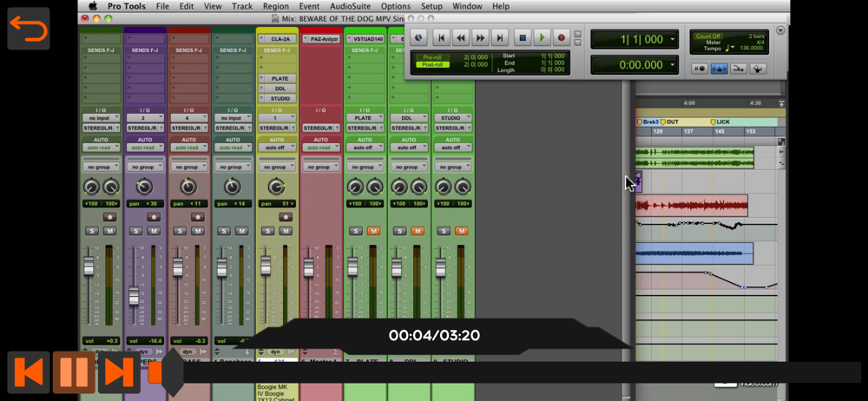Click the Fast Forward transport button

pos(481,37)
